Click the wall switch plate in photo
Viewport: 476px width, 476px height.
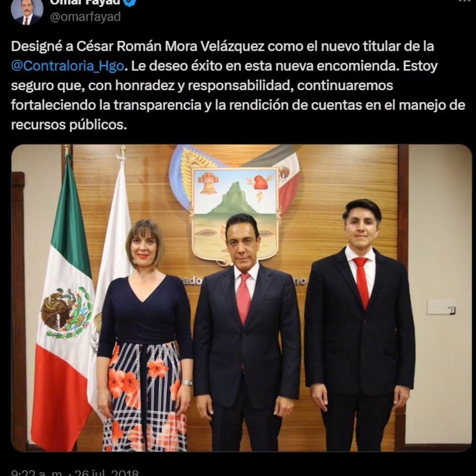pos(441,307)
